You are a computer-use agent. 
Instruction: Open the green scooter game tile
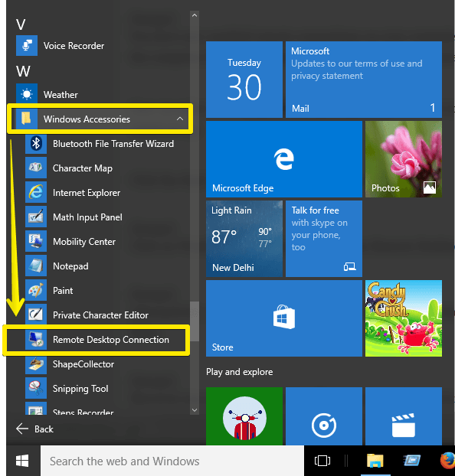pos(244,416)
